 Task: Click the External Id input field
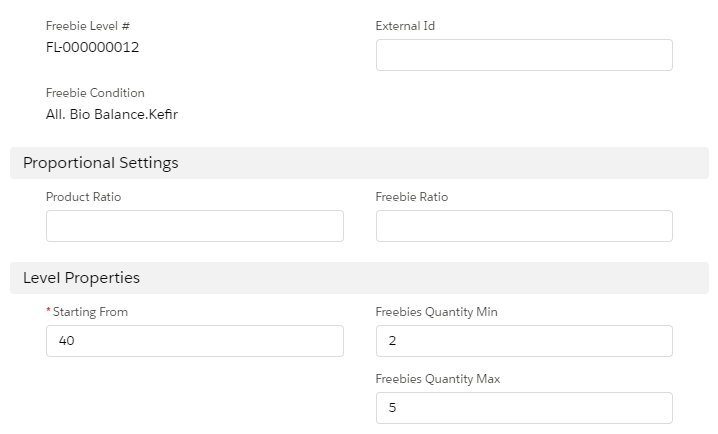click(x=524, y=55)
